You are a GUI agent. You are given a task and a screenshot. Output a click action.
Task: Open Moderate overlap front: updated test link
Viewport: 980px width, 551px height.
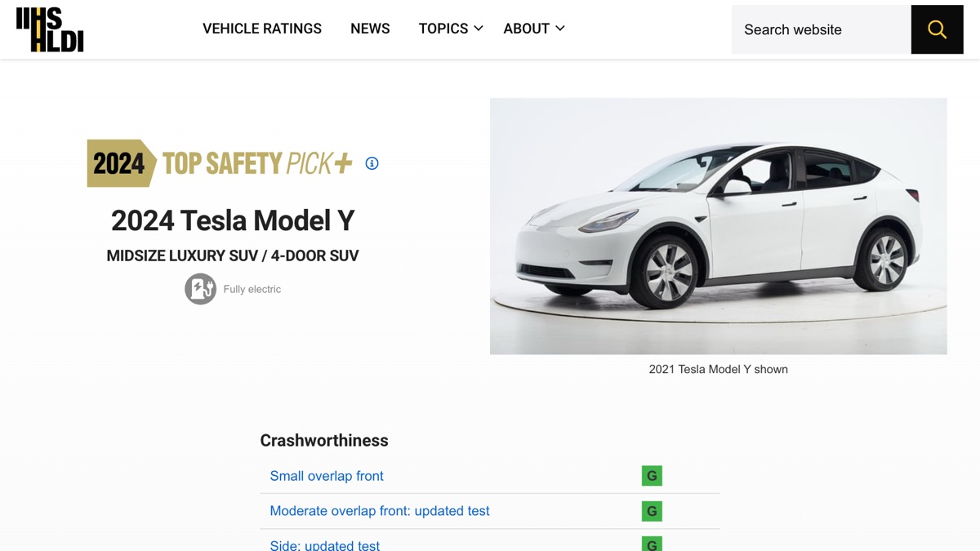(380, 511)
